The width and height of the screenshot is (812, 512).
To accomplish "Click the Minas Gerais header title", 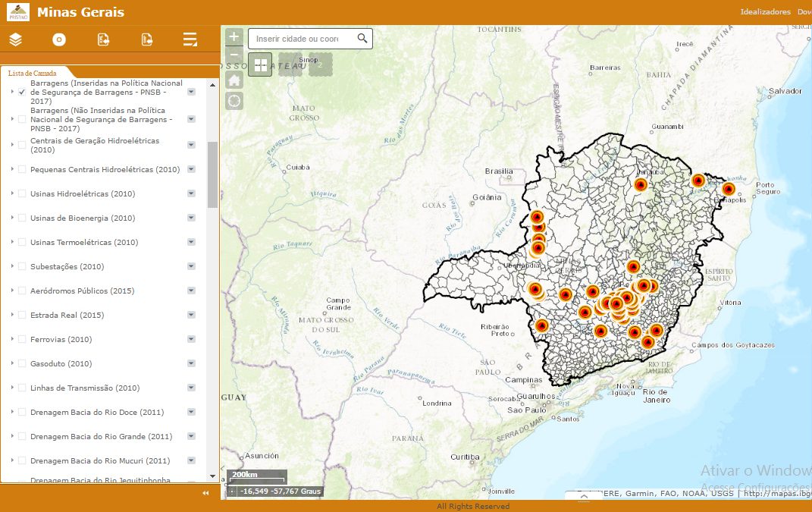I will tap(81, 12).
